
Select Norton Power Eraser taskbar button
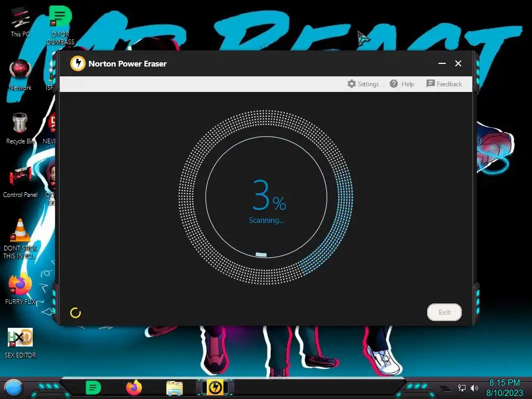(215, 388)
